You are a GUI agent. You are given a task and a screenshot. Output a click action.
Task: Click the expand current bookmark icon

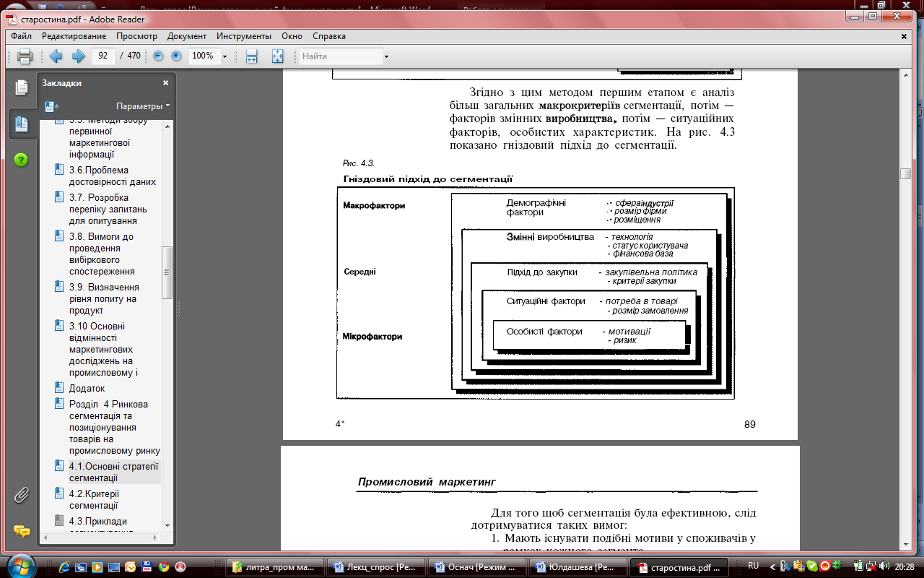[52, 106]
